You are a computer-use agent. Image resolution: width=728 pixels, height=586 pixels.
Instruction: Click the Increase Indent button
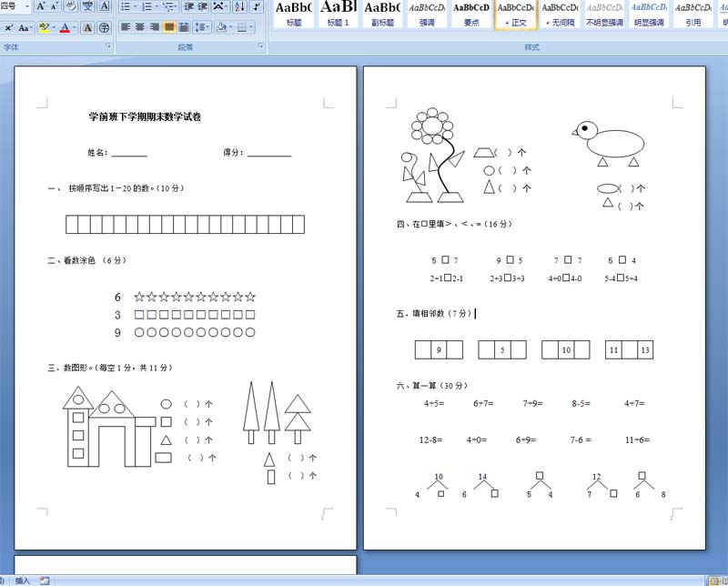(203, 6)
